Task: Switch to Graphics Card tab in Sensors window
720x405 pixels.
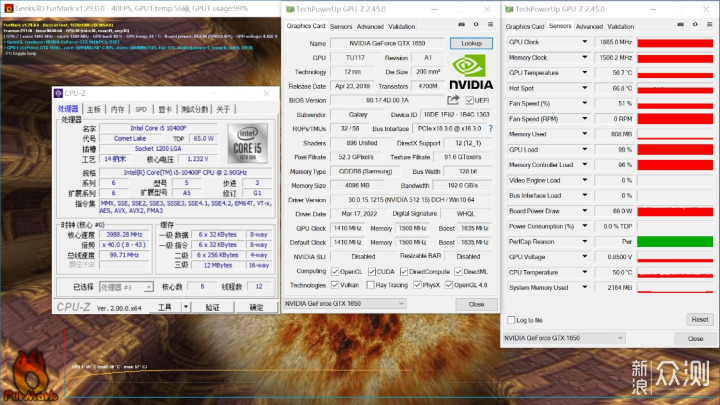Action: (x=525, y=27)
